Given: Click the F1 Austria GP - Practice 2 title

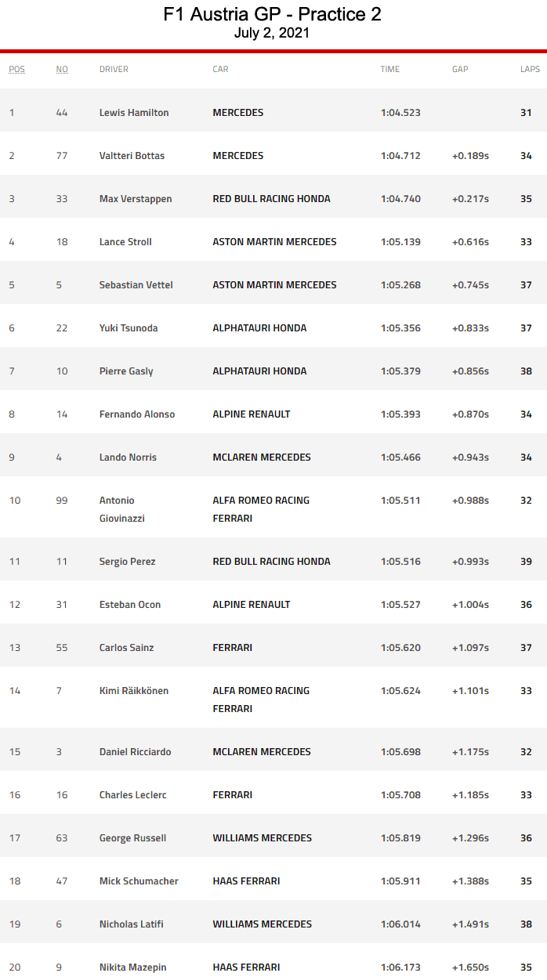Looking at the screenshot, I should point(273,14).
